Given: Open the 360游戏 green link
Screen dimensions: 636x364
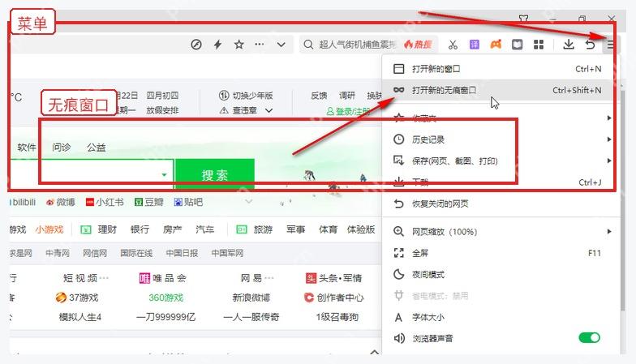Looking at the screenshot, I should click(165, 298).
